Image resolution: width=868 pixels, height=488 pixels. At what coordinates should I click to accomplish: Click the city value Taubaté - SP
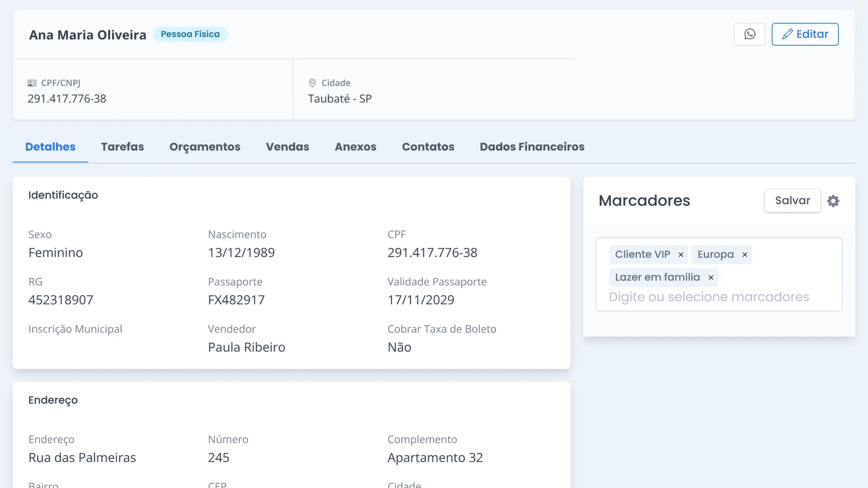pyautogui.click(x=340, y=99)
